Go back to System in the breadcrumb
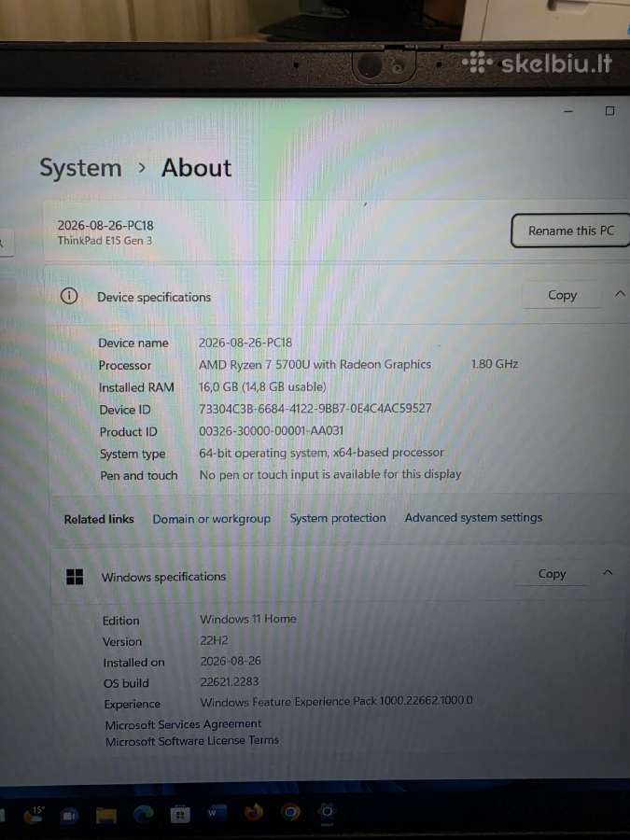This screenshot has width=630, height=840. tap(81, 168)
